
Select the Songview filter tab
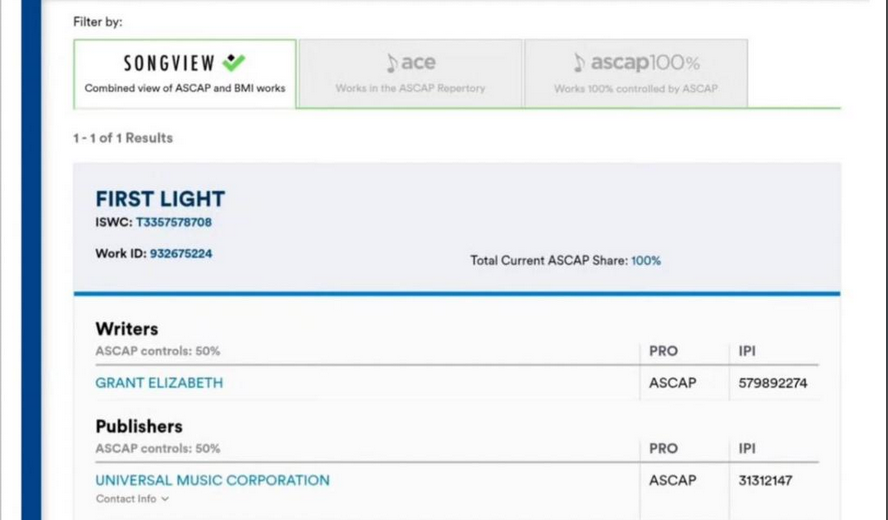coord(185,74)
